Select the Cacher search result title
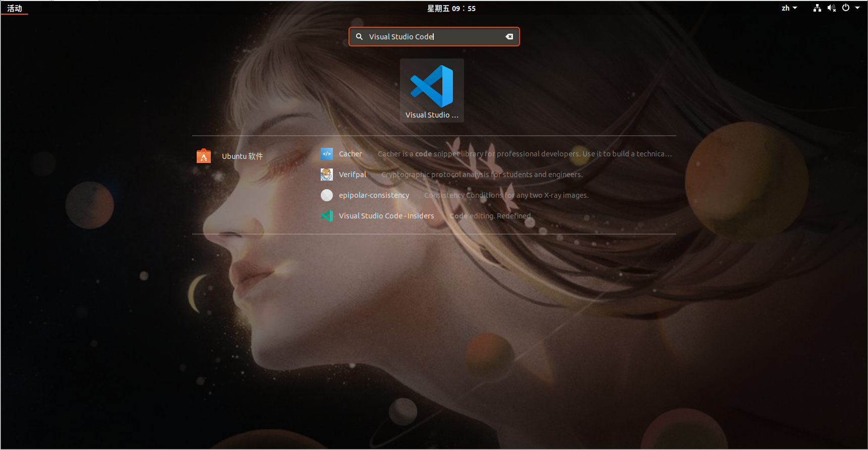The height and width of the screenshot is (450, 868). click(351, 154)
